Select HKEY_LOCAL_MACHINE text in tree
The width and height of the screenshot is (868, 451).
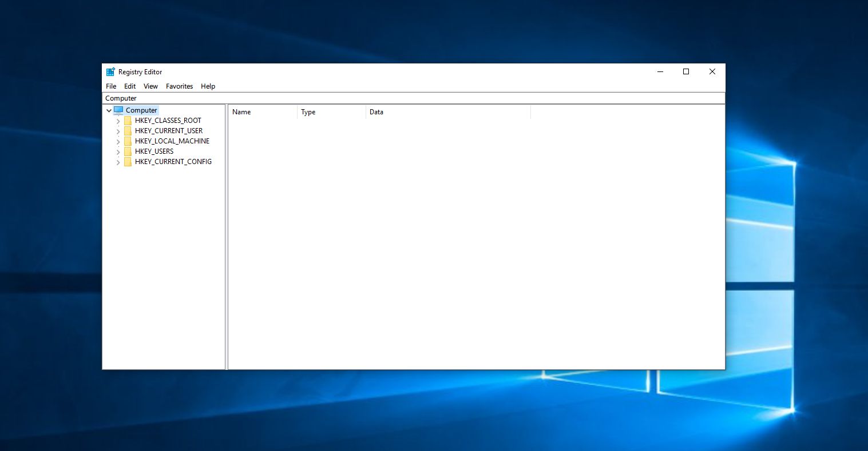tap(172, 141)
